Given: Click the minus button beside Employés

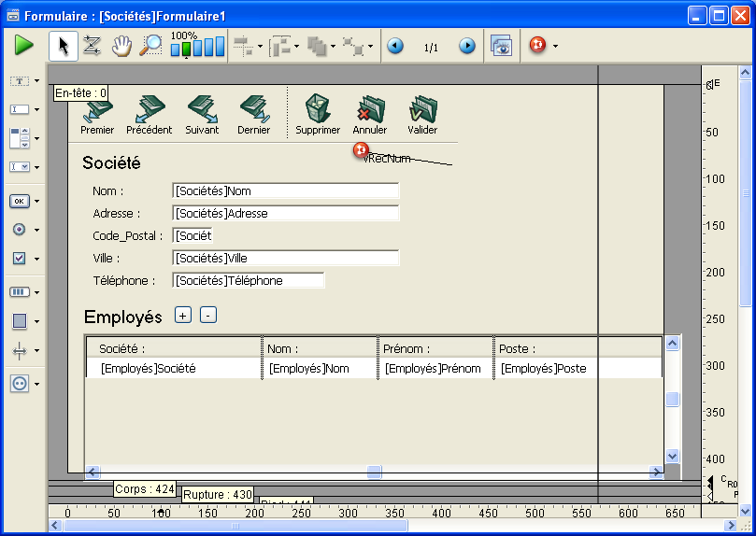Looking at the screenshot, I should (x=208, y=315).
